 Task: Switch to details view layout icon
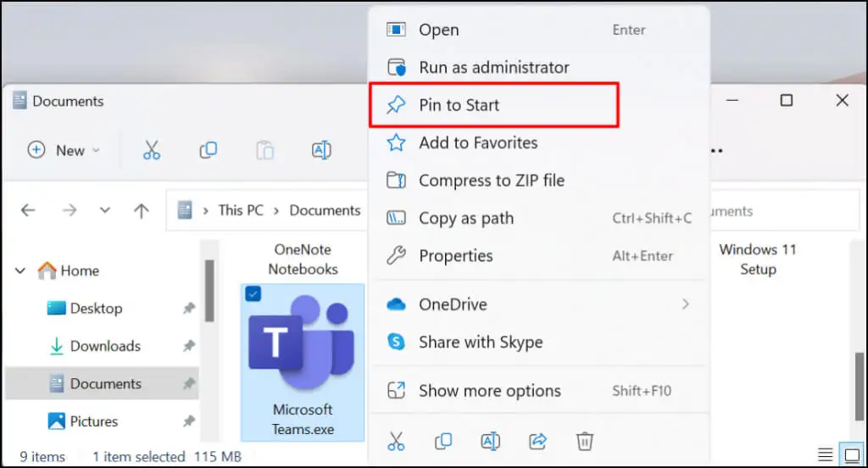825,455
